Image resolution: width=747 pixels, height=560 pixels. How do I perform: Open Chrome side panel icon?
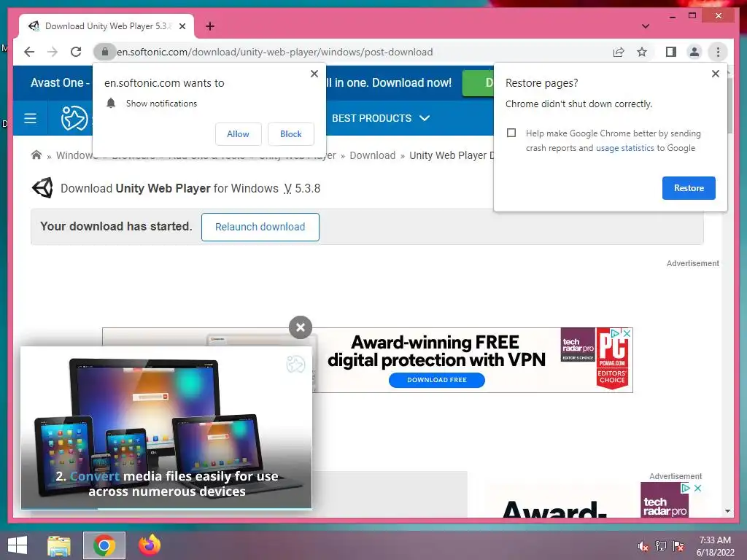(x=671, y=52)
